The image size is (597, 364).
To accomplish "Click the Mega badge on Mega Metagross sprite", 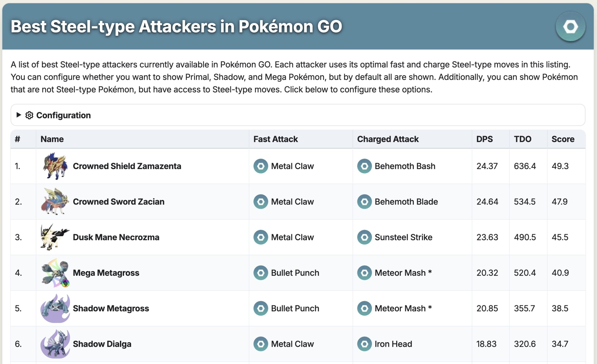I will click(x=65, y=283).
